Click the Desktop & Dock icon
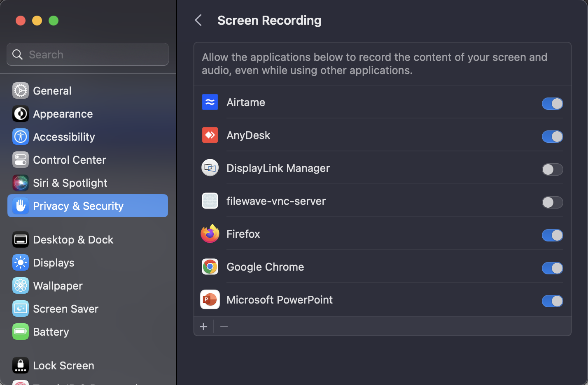The width and height of the screenshot is (588, 385). click(21, 239)
